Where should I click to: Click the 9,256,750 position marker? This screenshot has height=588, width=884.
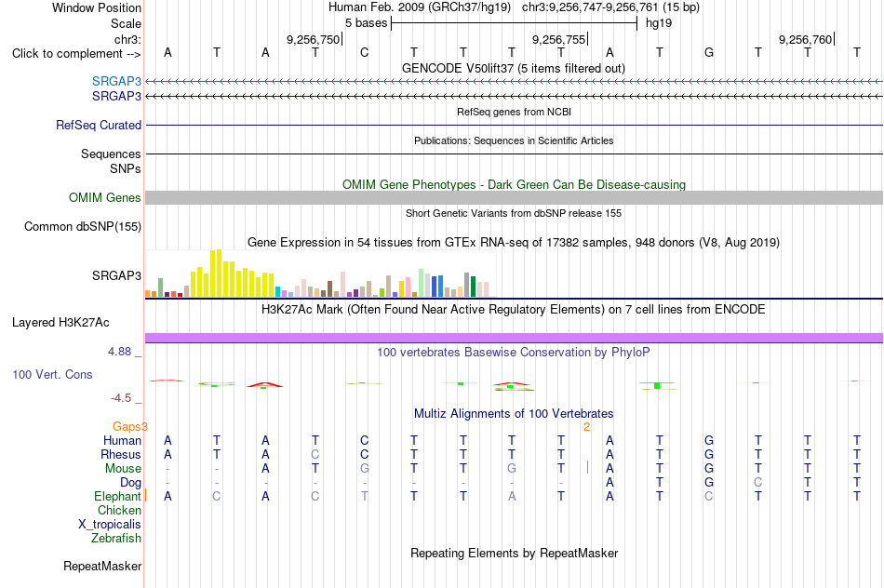pos(313,39)
